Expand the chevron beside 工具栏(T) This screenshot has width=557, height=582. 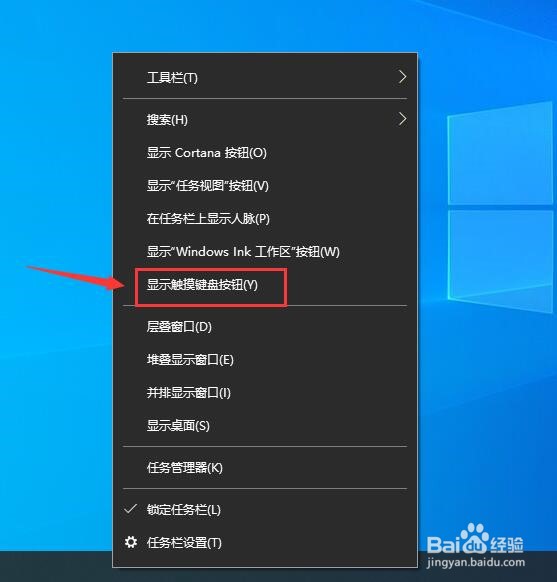pos(402,77)
